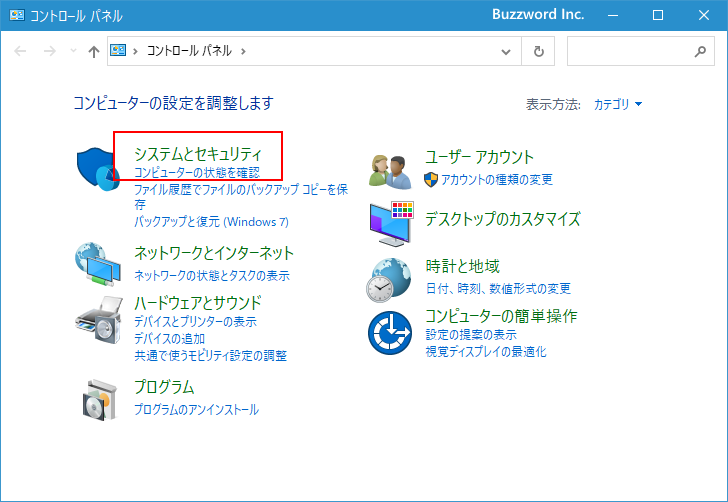The width and height of the screenshot is (728, 502).
Task: Click the back arrow navigation button
Action: (20, 51)
